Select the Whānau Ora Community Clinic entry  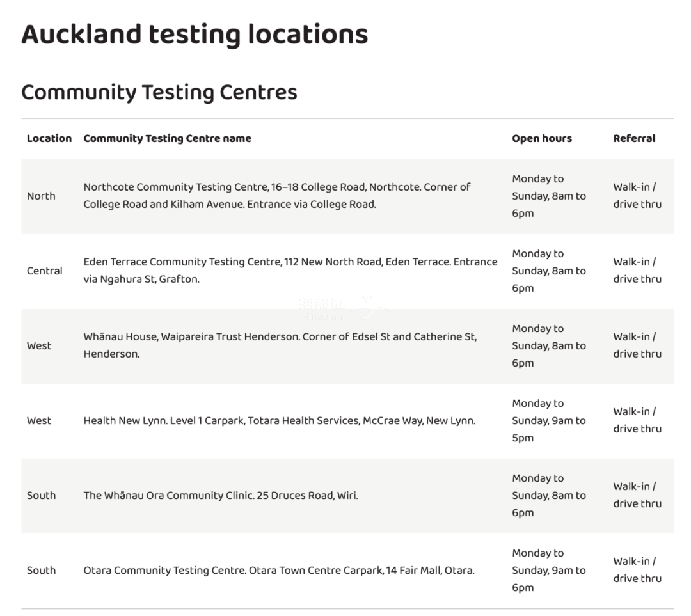pyautogui.click(x=221, y=495)
